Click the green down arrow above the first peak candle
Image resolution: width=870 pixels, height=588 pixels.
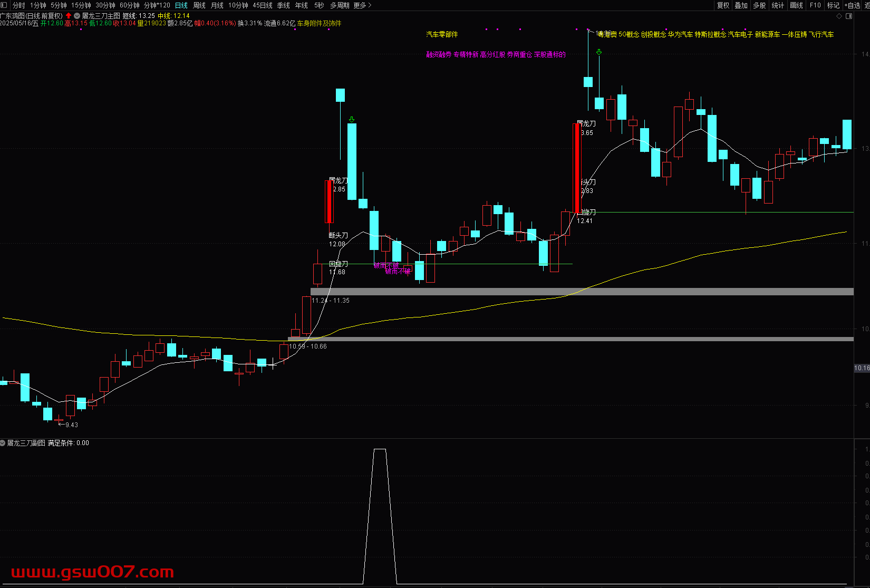(x=352, y=120)
